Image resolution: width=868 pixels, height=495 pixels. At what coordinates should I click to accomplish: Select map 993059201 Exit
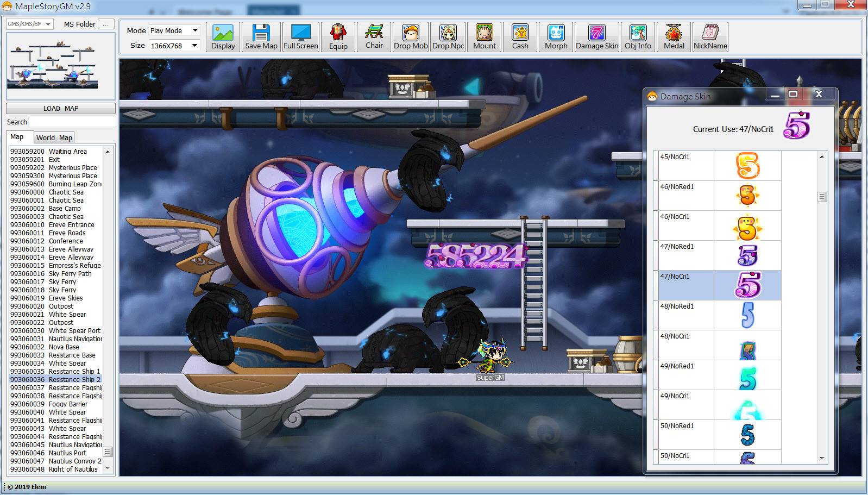tap(55, 159)
